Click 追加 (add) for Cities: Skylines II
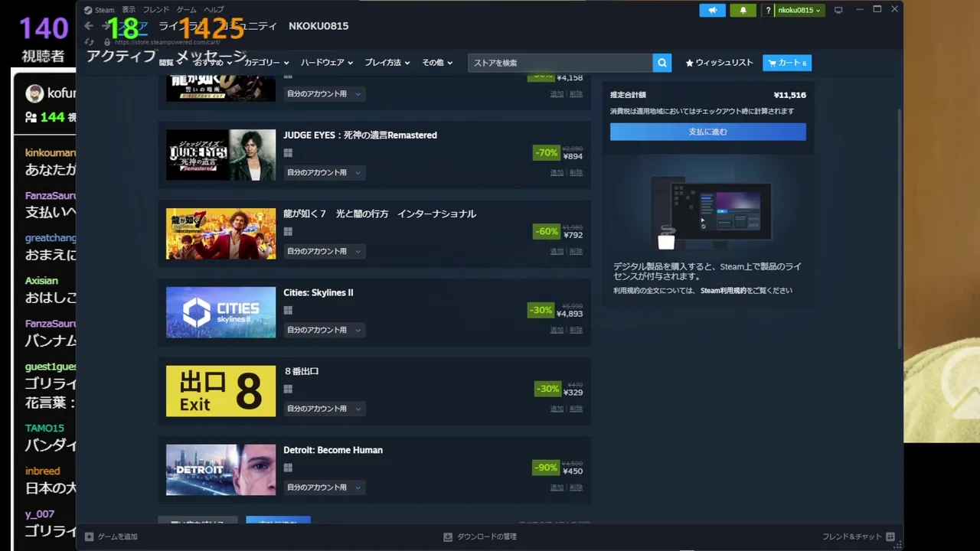980x551 pixels. click(x=557, y=331)
